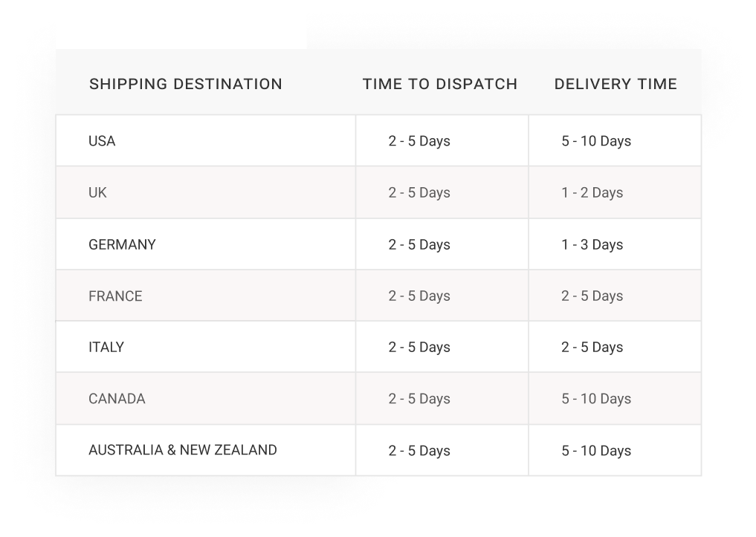Click Germany time to dispatch cell
Image resolution: width=756 pixels, height=537 pixels.
tap(419, 244)
